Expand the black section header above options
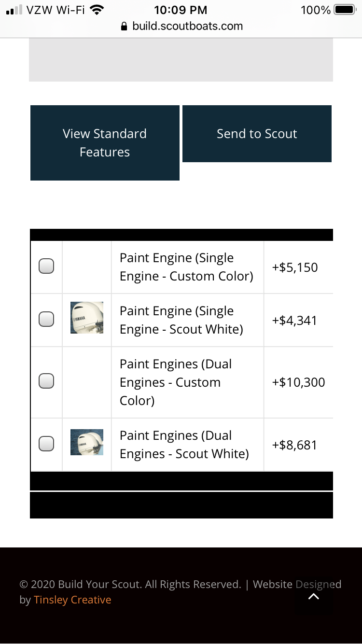The width and height of the screenshot is (362, 644). coord(181,235)
